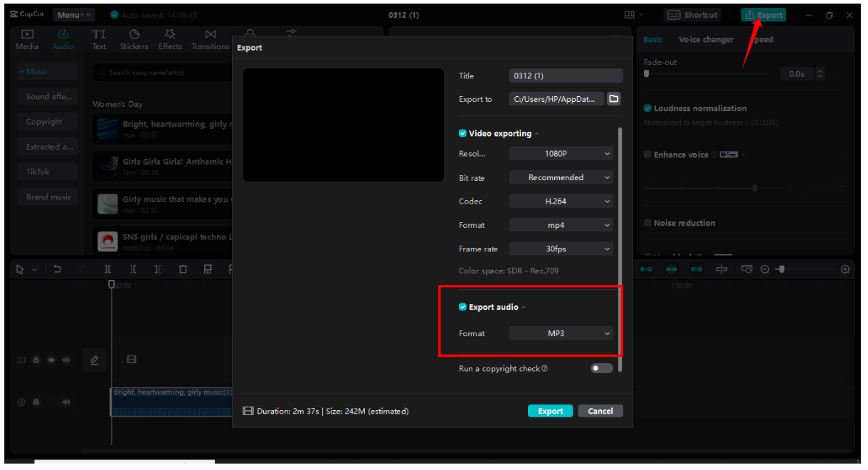
Task: Browse for export folder with folder icon
Action: pyautogui.click(x=614, y=99)
